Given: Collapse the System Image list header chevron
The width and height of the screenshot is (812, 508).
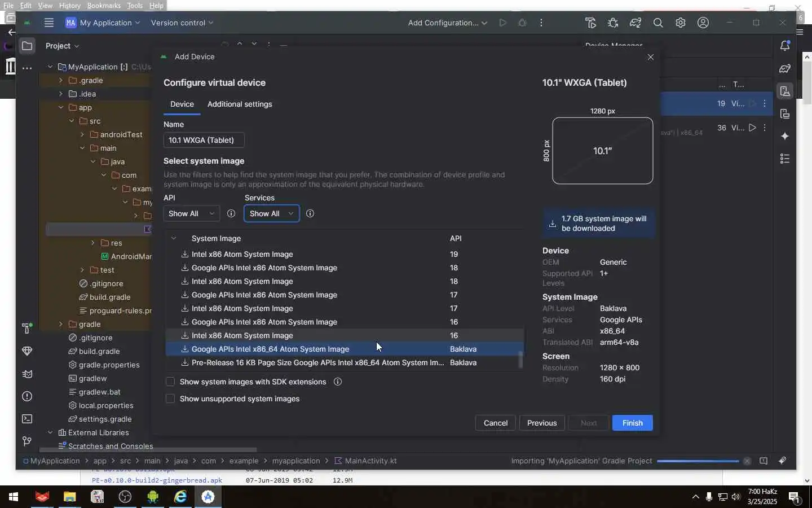Looking at the screenshot, I should [174, 238].
